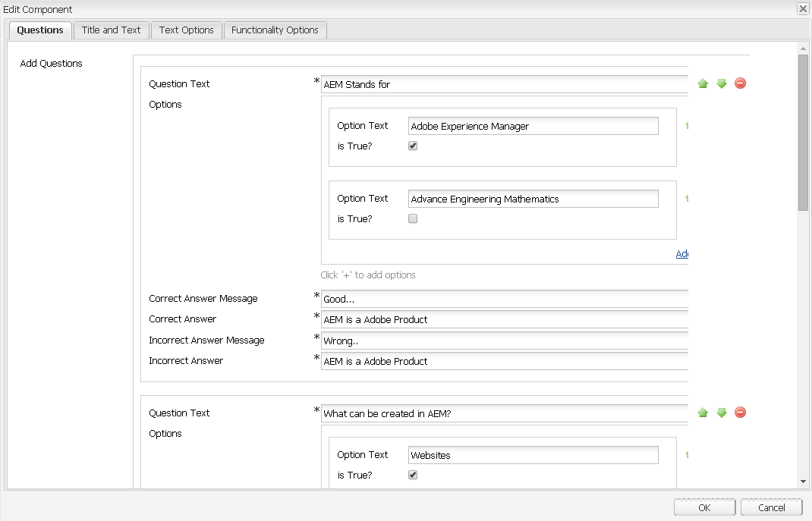Image resolution: width=812 pixels, height=521 pixels.
Task: Move the 'AEM Stands for' question up
Action: click(x=703, y=83)
